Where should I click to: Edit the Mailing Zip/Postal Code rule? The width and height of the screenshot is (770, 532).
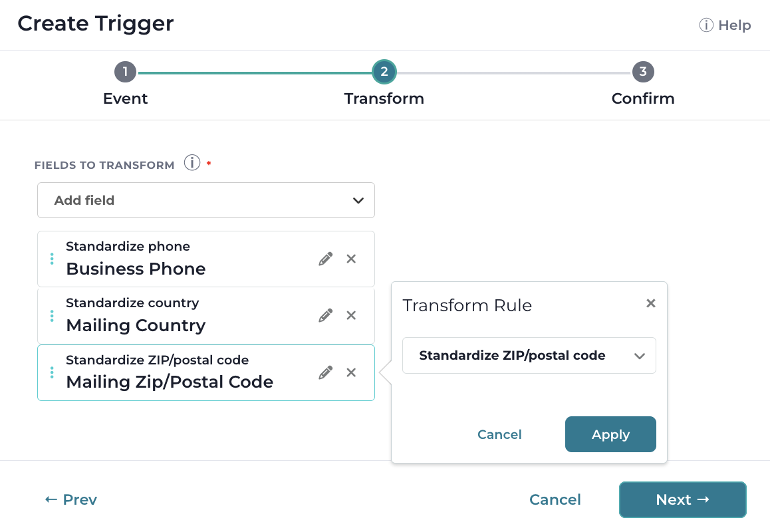[326, 373]
